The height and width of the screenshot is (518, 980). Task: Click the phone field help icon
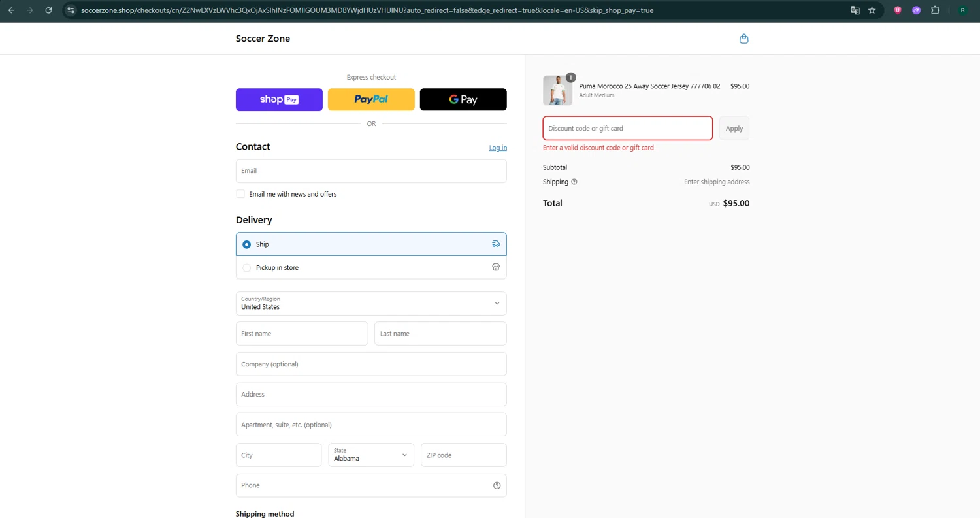click(x=497, y=485)
